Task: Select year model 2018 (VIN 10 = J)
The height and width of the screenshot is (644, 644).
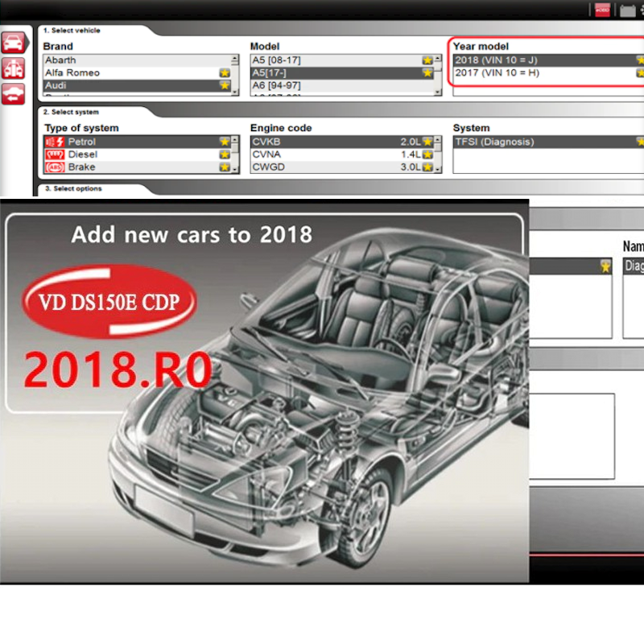Action: coord(548,60)
